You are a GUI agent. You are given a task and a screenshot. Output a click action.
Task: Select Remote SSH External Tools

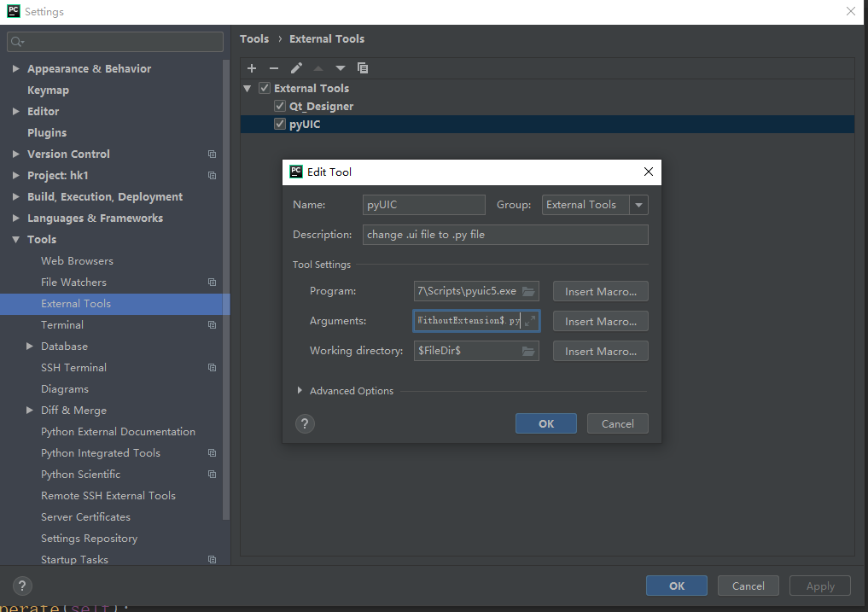tap(108, 496)
